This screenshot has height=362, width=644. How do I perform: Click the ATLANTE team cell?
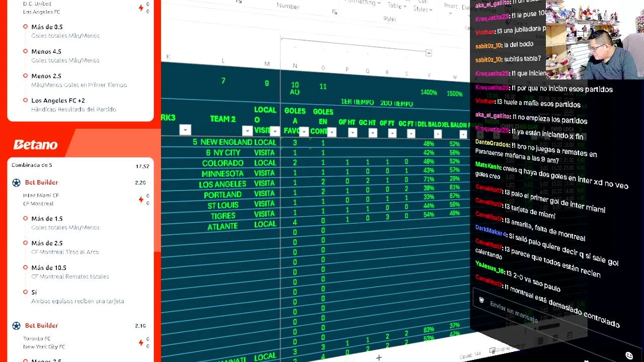tap(222, 227)
